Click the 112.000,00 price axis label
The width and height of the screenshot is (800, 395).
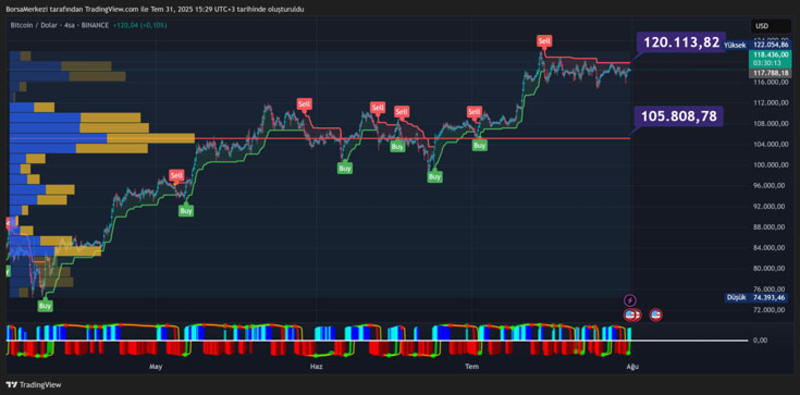(771, 103)
